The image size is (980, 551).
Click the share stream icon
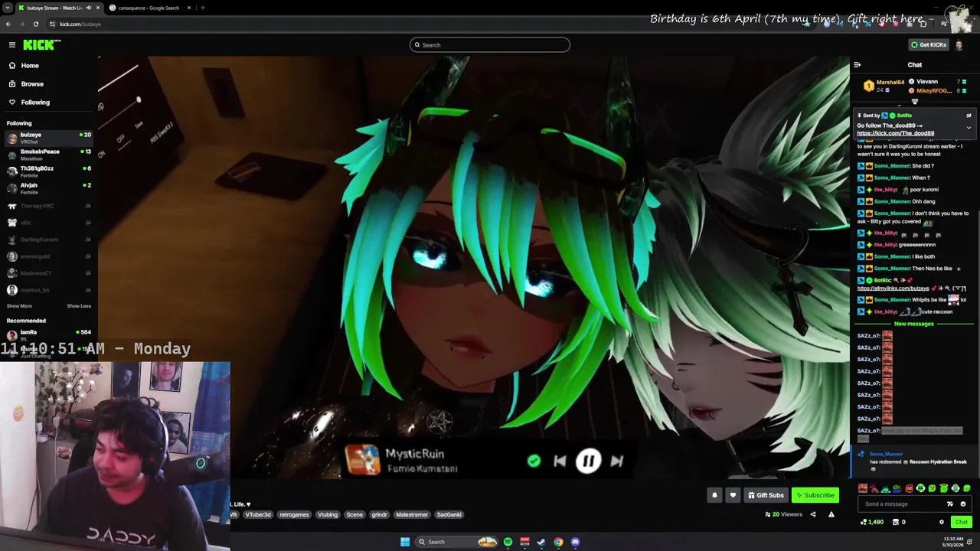coord(813,514)
